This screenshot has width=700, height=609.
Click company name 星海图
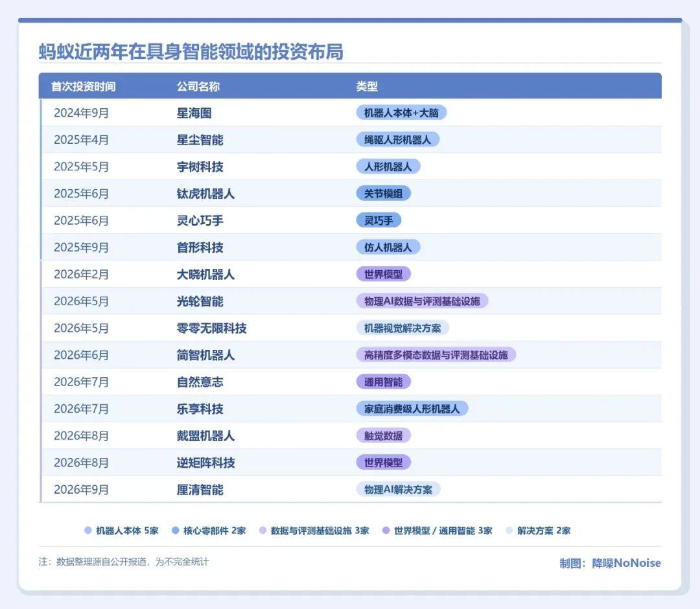click(194, 113)
